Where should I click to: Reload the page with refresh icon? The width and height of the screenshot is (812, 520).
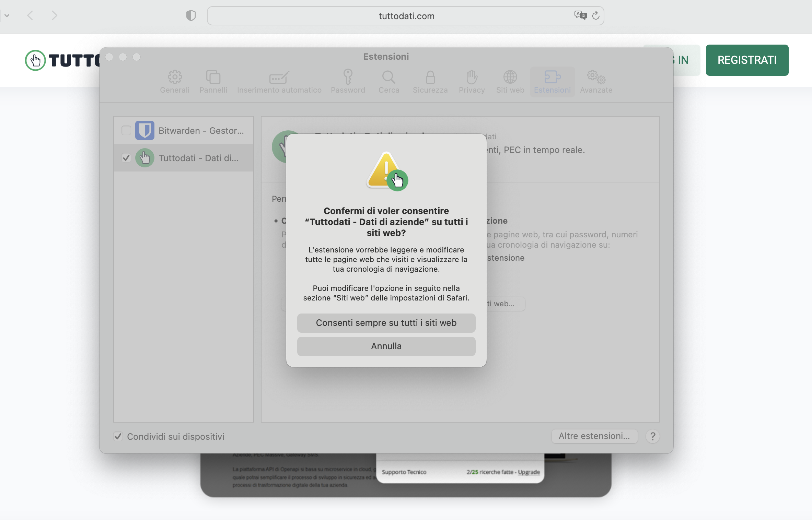pyautogui.click(x=596, y=15)
